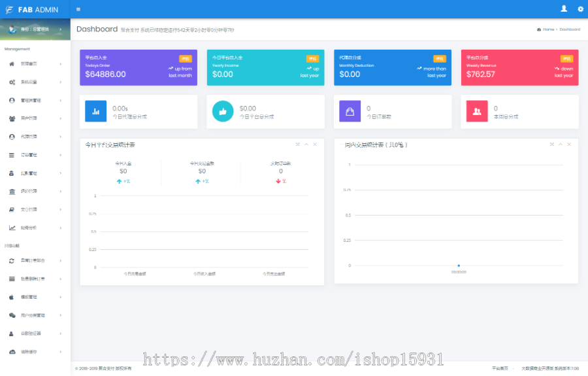Click the blue data point on weekly chart
Screen dimensions: 588x376
(459, 265)
